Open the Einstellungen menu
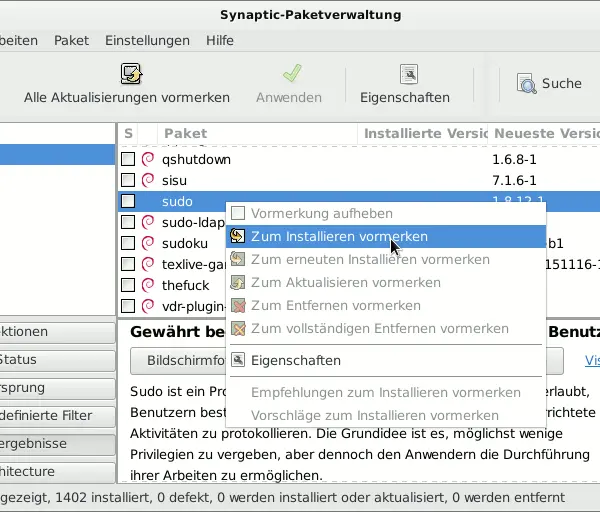Screen dimensions: 600x512 coord(147,41)
